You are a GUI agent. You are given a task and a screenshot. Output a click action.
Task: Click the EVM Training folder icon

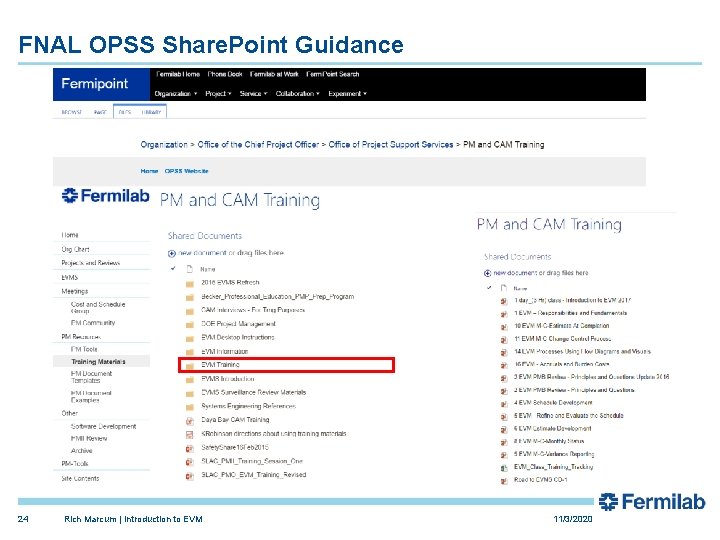190,366
